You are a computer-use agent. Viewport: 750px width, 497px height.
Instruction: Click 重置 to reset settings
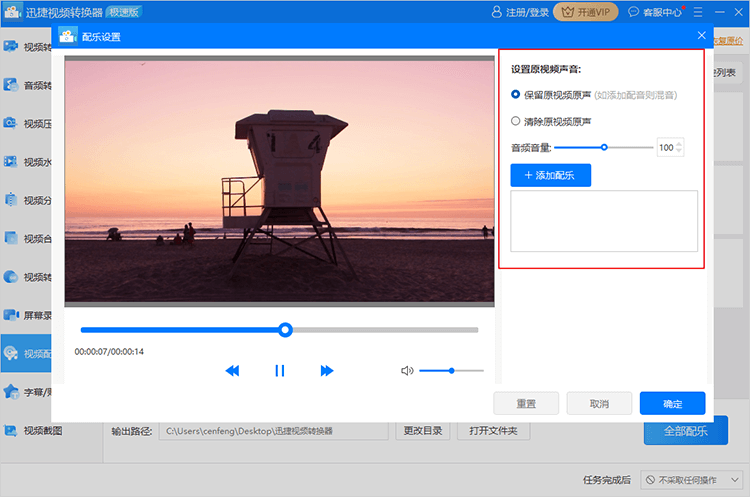(526, 404)
